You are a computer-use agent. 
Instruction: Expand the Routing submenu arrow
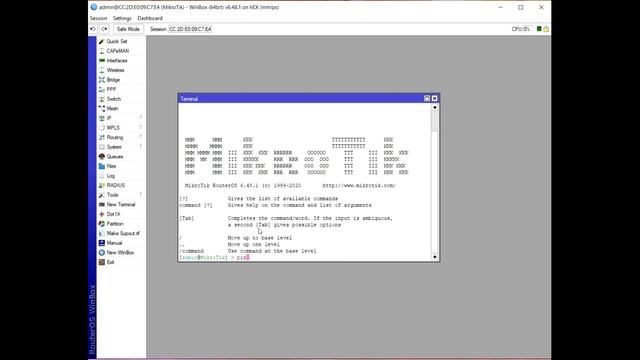tap(141, 137)
